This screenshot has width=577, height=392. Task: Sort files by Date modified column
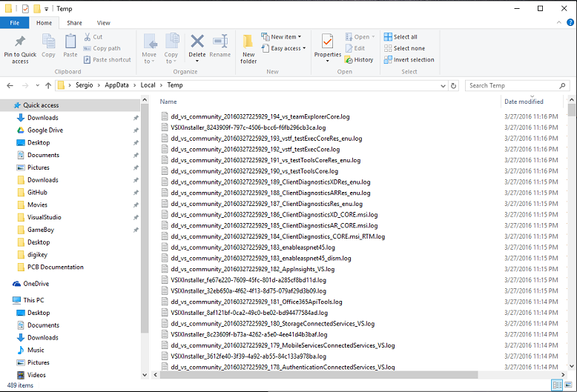coord(524,102)
